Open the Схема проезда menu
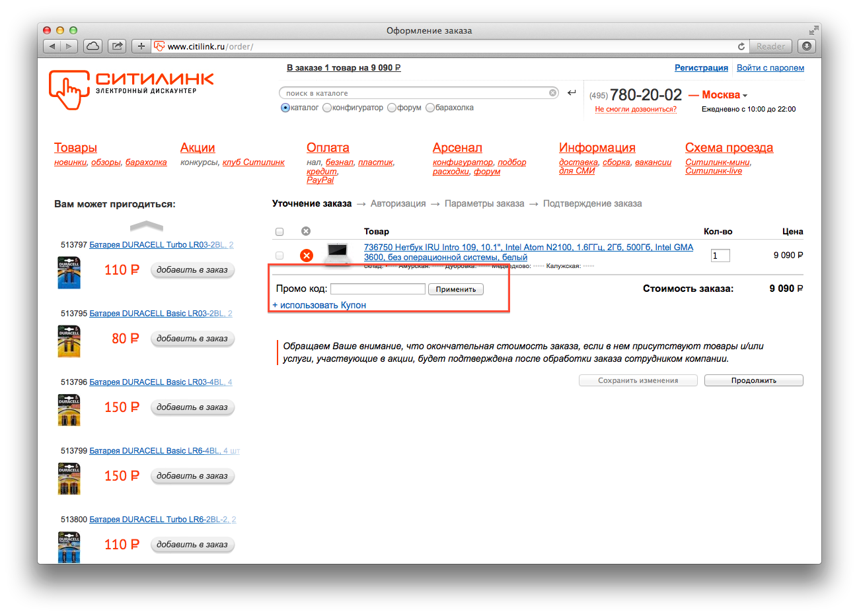859x616 pixels. (x=729, y=148)
